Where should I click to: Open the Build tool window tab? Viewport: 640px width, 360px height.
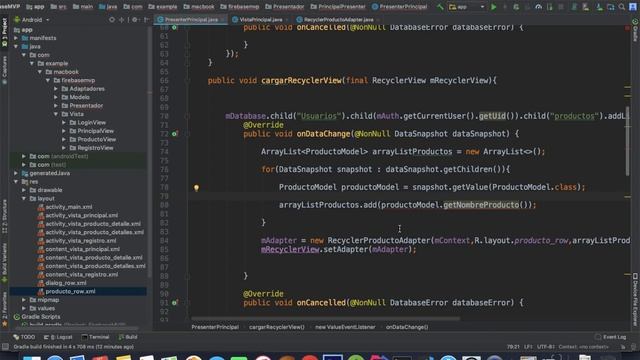click(x=128, y=337)
